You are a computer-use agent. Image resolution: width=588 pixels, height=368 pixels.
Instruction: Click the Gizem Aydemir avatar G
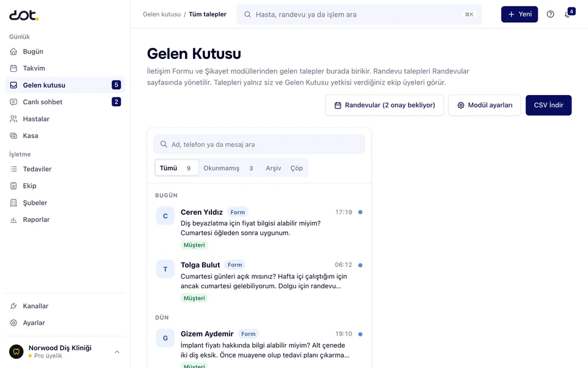[165, 338]
